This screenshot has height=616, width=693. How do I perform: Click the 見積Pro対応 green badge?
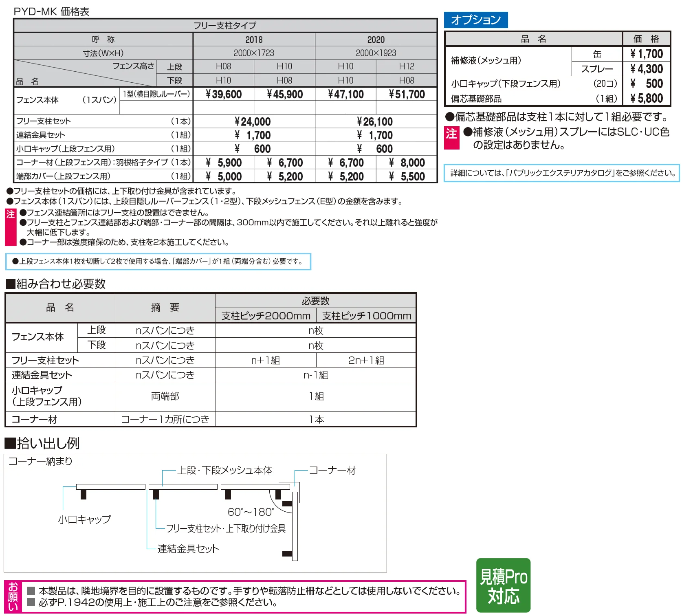pyautogui.click(x=503, y=585)
